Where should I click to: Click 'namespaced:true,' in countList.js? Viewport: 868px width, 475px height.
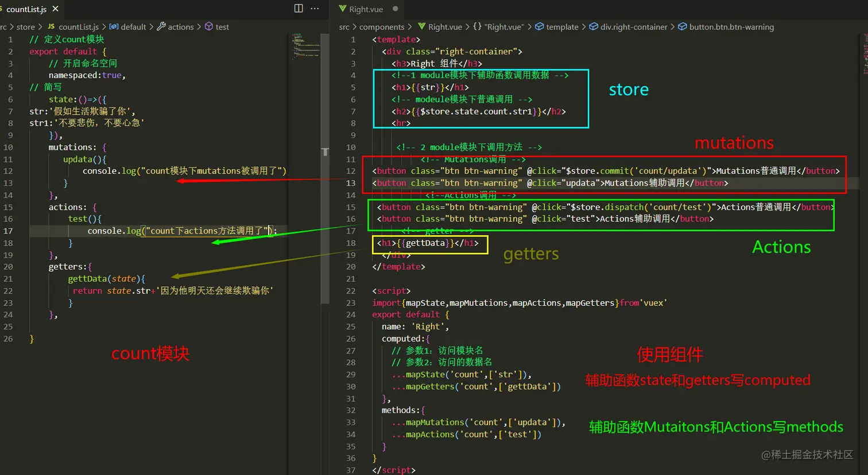coord(87,75)
